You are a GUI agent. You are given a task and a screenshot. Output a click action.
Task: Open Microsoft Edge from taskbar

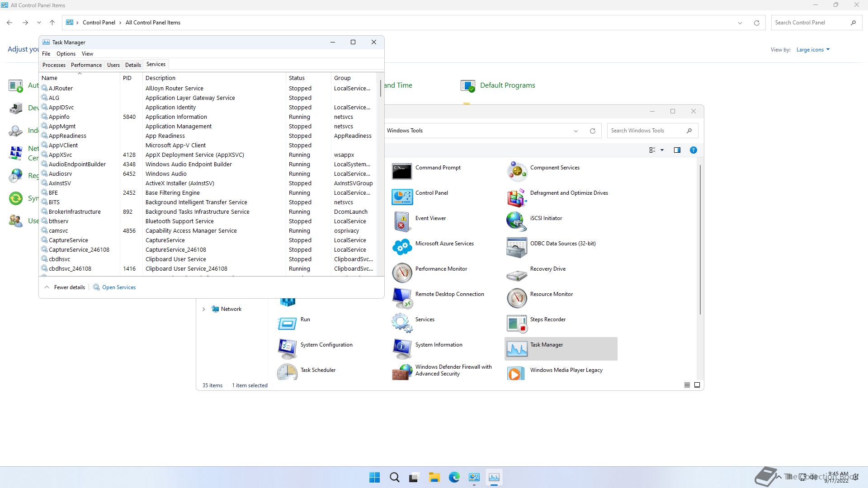(x=454, y=477)
